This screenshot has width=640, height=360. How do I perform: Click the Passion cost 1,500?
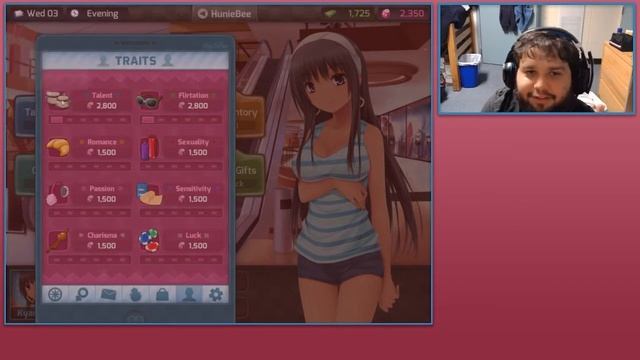(x=102, y=199)
